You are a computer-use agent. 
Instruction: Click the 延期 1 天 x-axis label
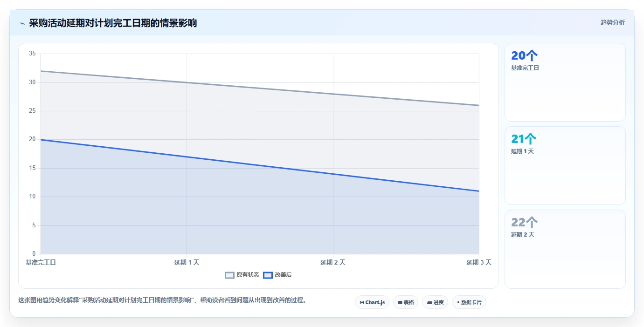[x=187, y=263]
